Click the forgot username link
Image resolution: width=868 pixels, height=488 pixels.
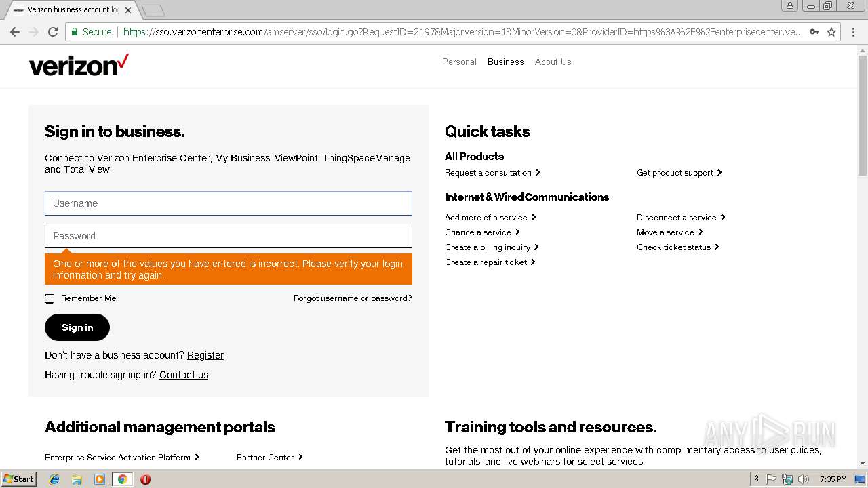click(x=339, y=298)
